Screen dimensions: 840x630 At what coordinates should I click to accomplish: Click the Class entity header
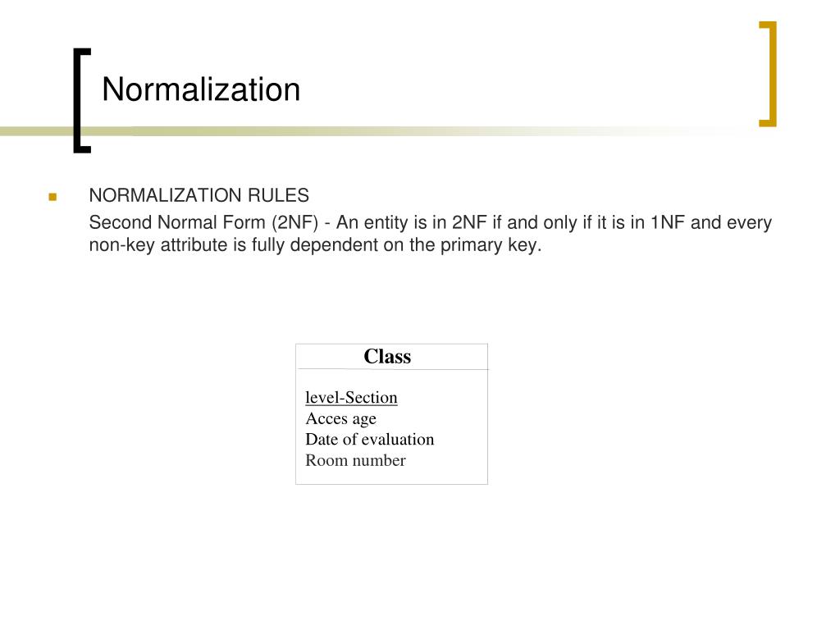pyautogui.click(x=387, y=356)
